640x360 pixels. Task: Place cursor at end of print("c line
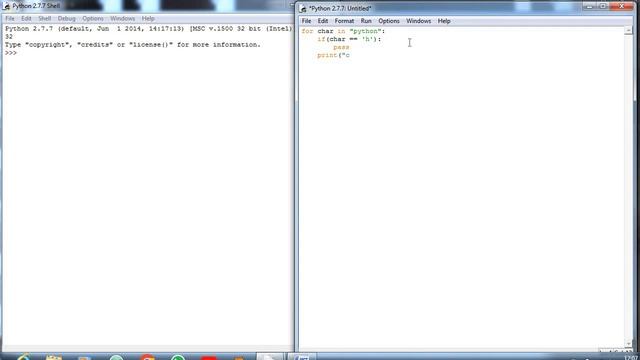pos(351,55)
